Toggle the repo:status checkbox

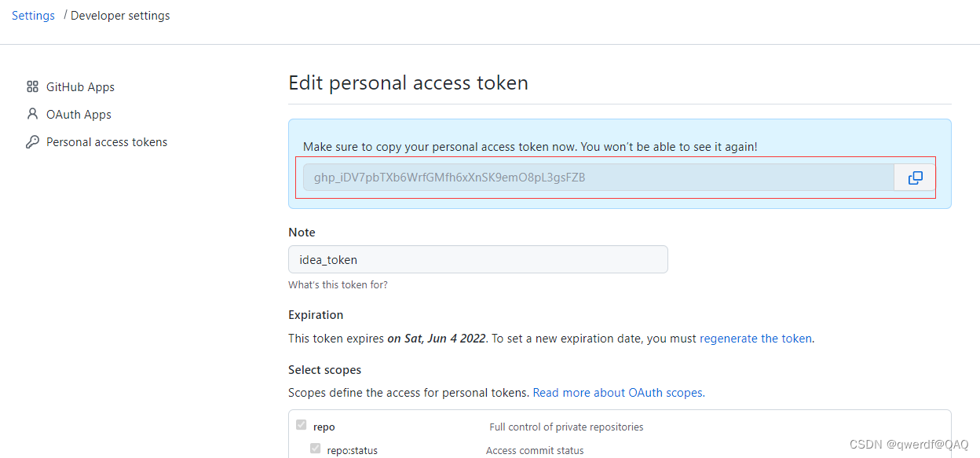(316, 449)
